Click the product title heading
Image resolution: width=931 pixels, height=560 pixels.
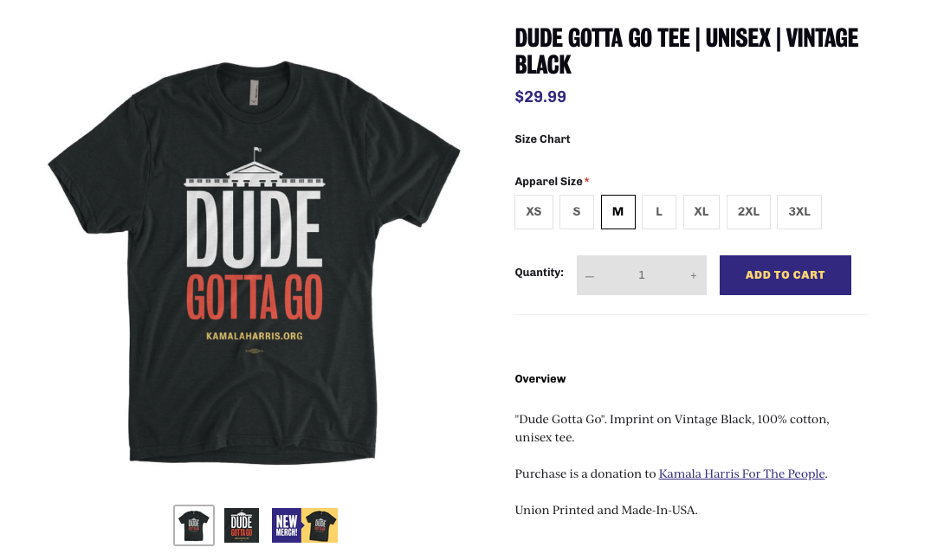pos(687,51)
